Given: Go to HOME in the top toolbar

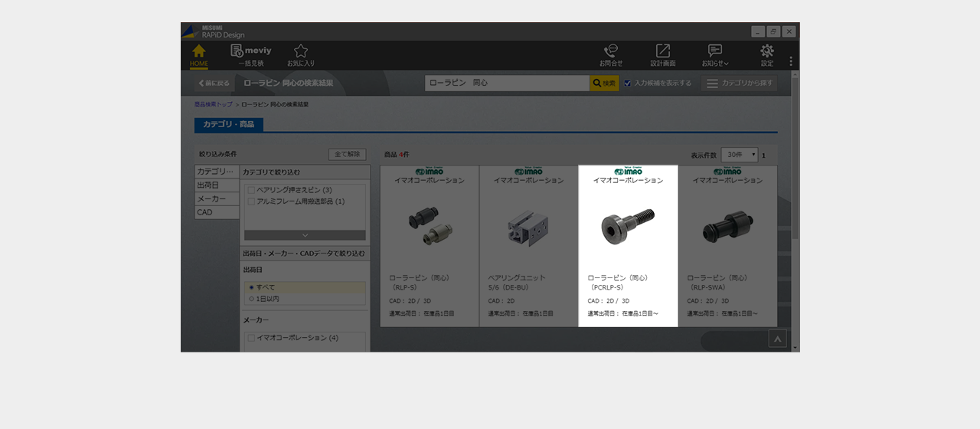Looking at the screenshot, I should pos(198,54).
